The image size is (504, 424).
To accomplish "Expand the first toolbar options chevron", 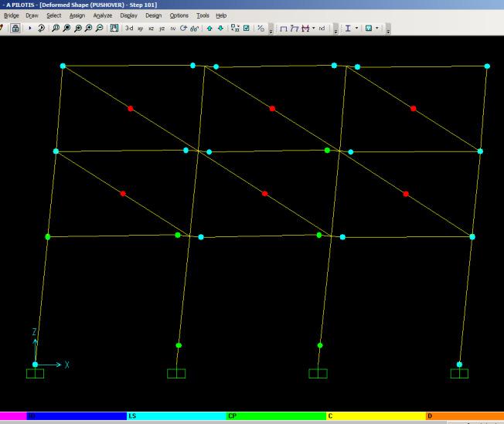I will (x=271, y=29).
